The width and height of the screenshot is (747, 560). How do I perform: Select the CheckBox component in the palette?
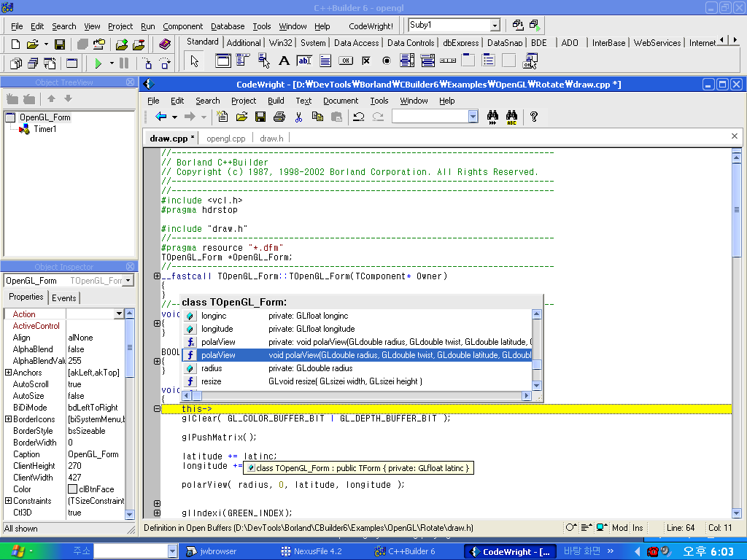coord(366,61)
